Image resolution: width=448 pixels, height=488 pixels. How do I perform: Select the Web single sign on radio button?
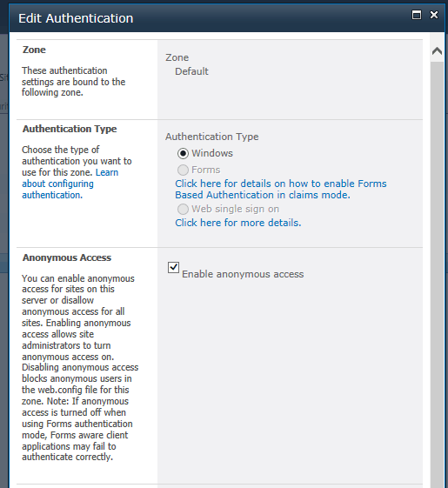pyautogui.click(x=183, y=209)
